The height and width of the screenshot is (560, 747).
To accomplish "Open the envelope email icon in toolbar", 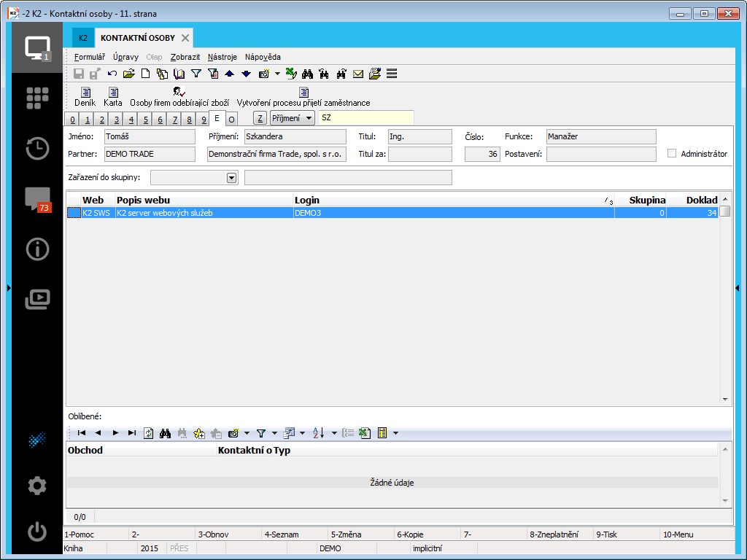I will (358, 74).
